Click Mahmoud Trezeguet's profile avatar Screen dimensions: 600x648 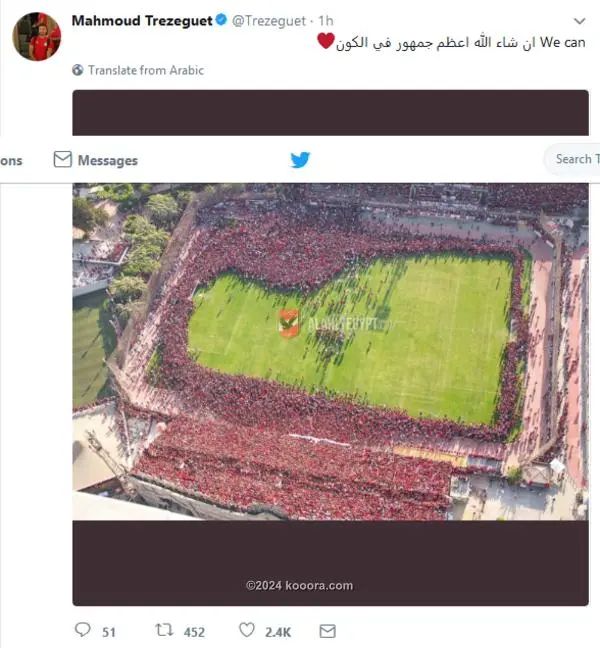(x=37, y=36)
